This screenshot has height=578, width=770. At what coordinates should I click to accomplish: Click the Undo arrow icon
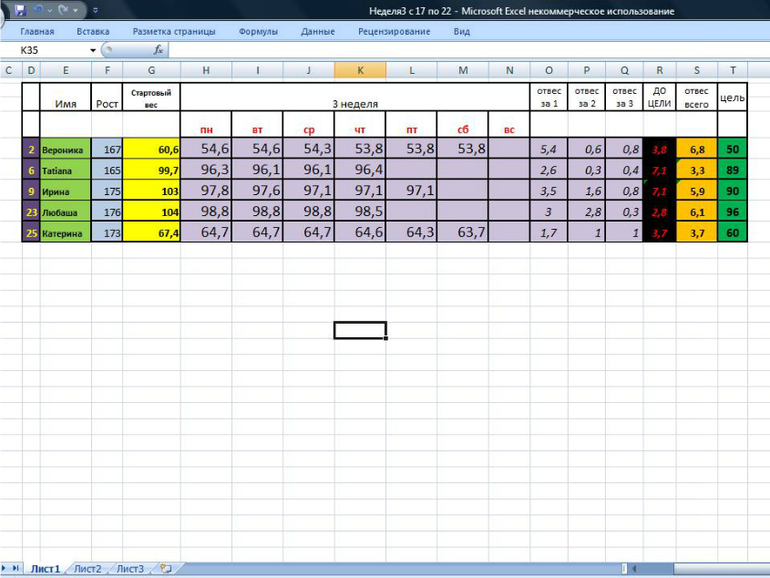point(38,10)
